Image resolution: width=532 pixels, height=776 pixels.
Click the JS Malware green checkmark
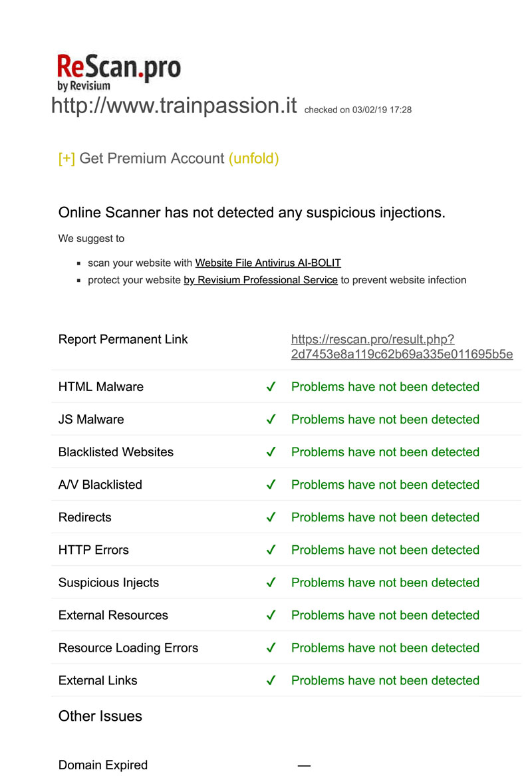pyautogui.click(x=271, y=420)
